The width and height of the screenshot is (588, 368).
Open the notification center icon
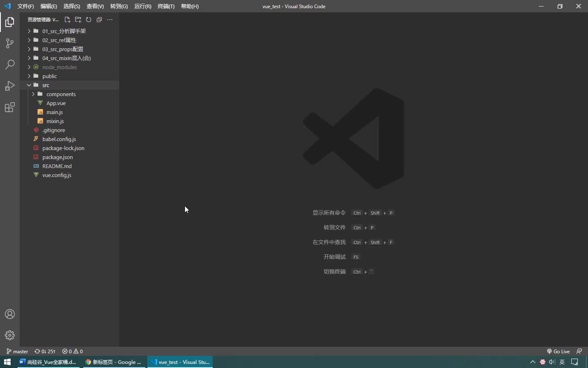[x=575, y=362]
